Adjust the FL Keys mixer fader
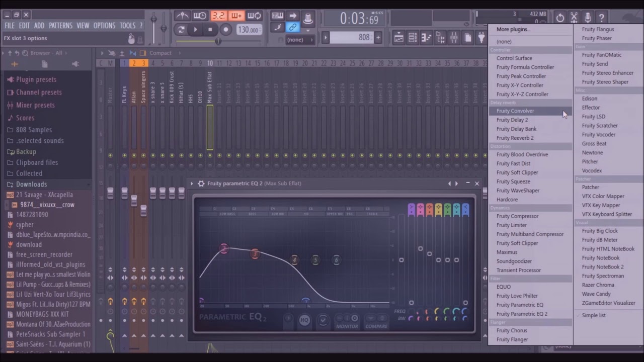This screenshot has width=644, height=362. click(124, 193)
